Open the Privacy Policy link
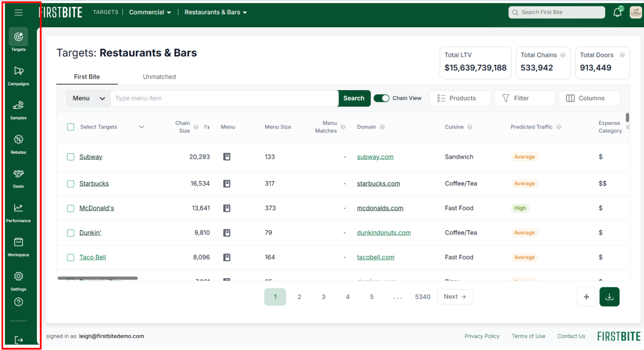Image resolution: width=644 pixels, height=350 pixels. (482, 336)
